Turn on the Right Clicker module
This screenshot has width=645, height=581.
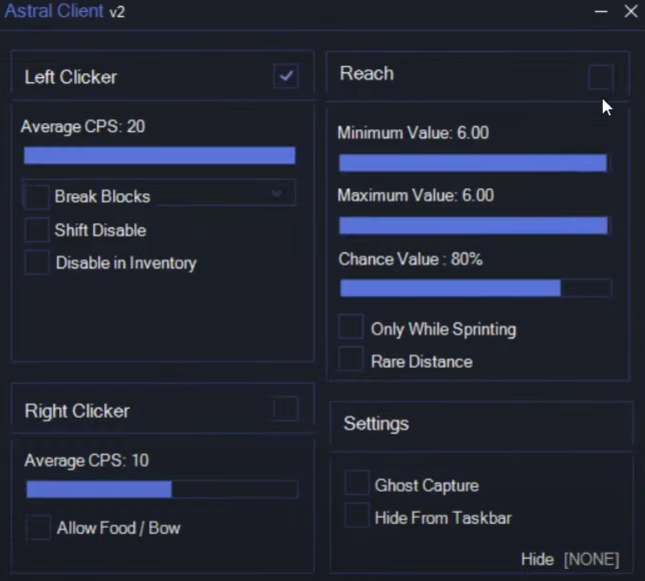click(x=286, y=408)
